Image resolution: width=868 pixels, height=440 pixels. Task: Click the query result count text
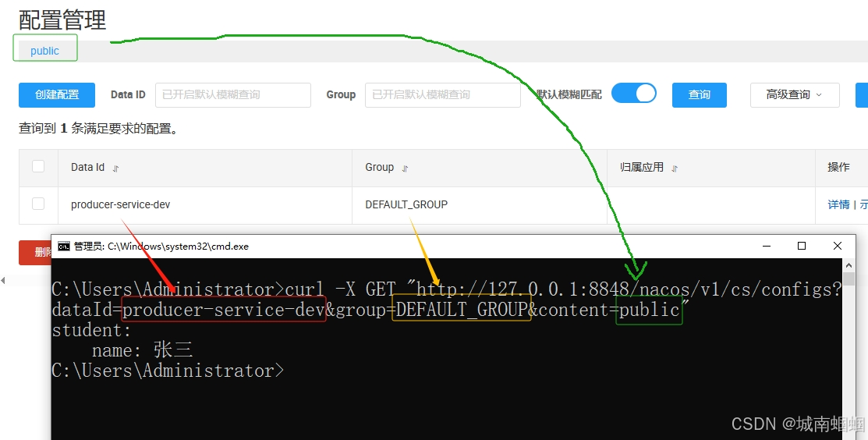coord(98,129)
